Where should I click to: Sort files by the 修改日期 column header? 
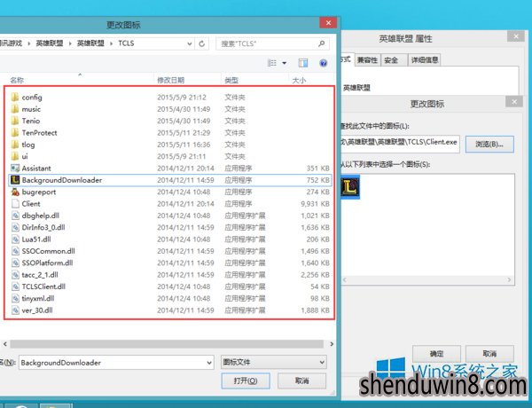pyautogui.click(x=170, y=81)
